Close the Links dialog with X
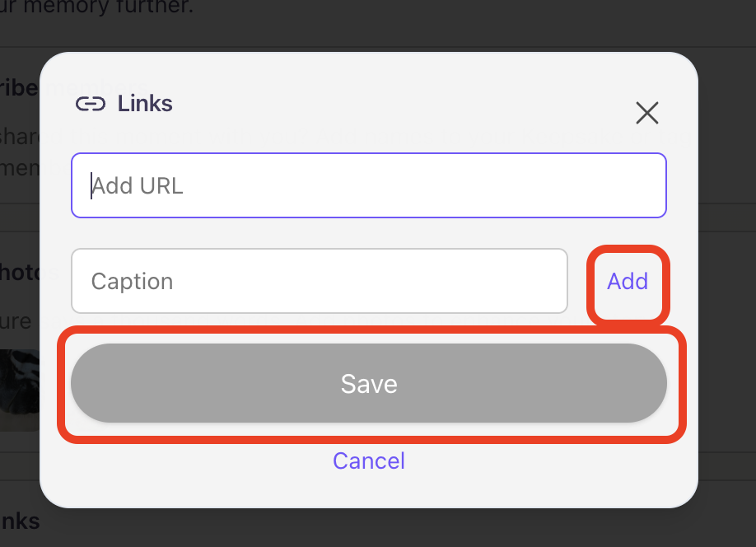756x547 pixels. (647, 113)
